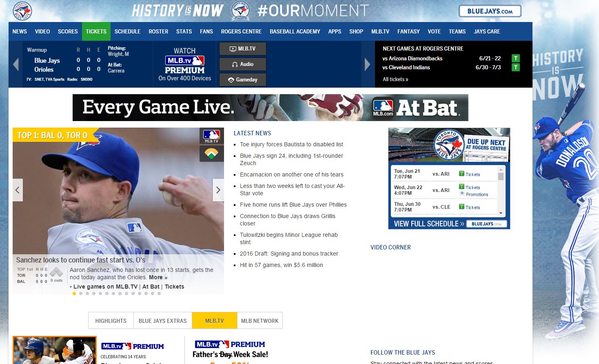Open the FANTASY menu
The width and height of the screenshot is (599, 364).
(x=408, y=31)
